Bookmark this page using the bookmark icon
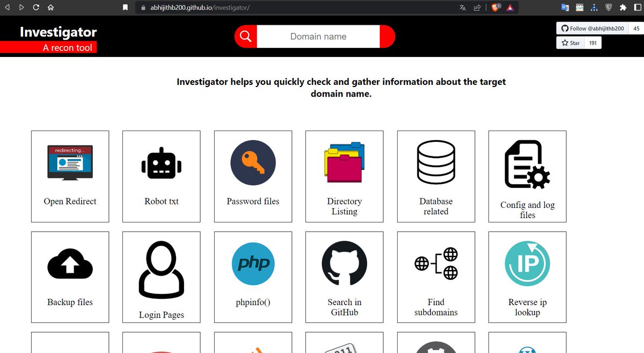This screenshot has height=353, width=644. (125, 8)
